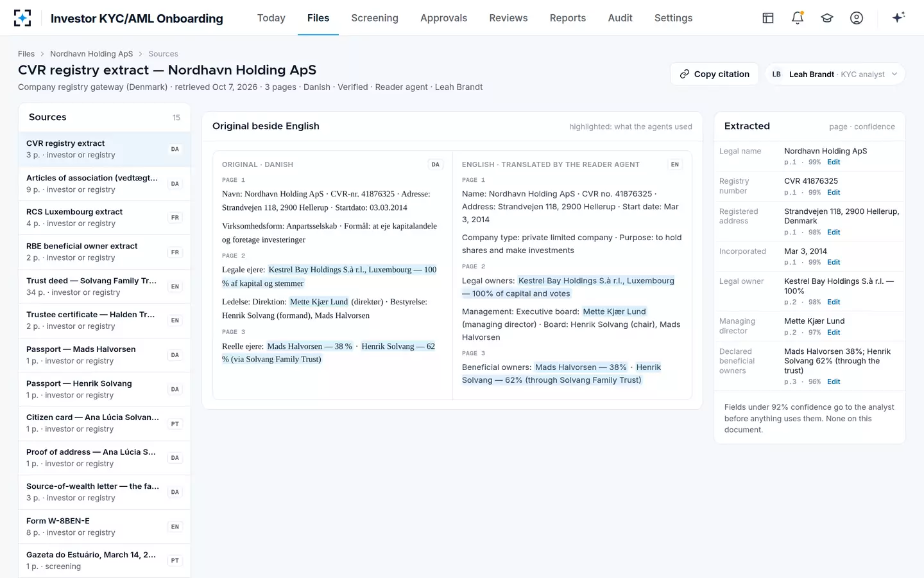The image size is (924, 578).
Task: Open the Citizen card Ana Lúcia source
Action: click(105, 423)
